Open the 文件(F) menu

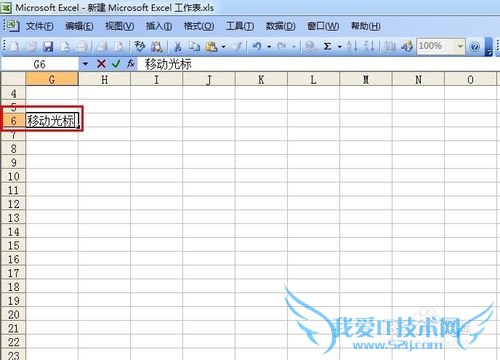(39, 26)
